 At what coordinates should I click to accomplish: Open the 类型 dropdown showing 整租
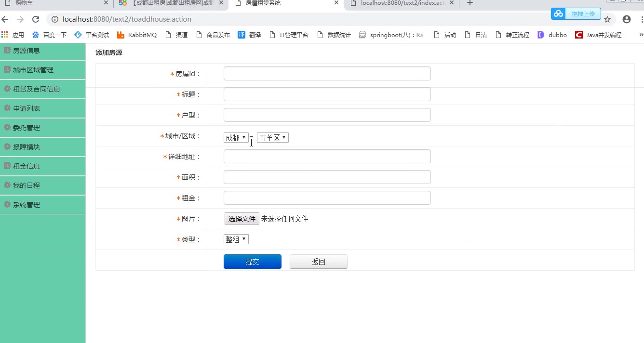click(236, 239)
